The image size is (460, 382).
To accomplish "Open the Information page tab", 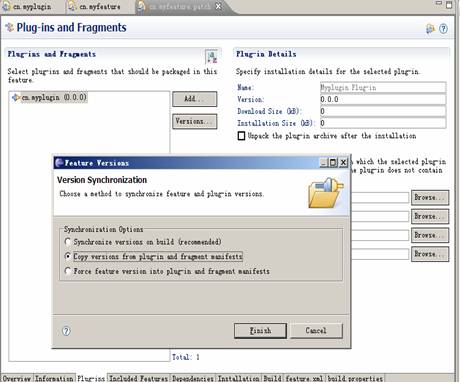I will [x=54, y=378].
